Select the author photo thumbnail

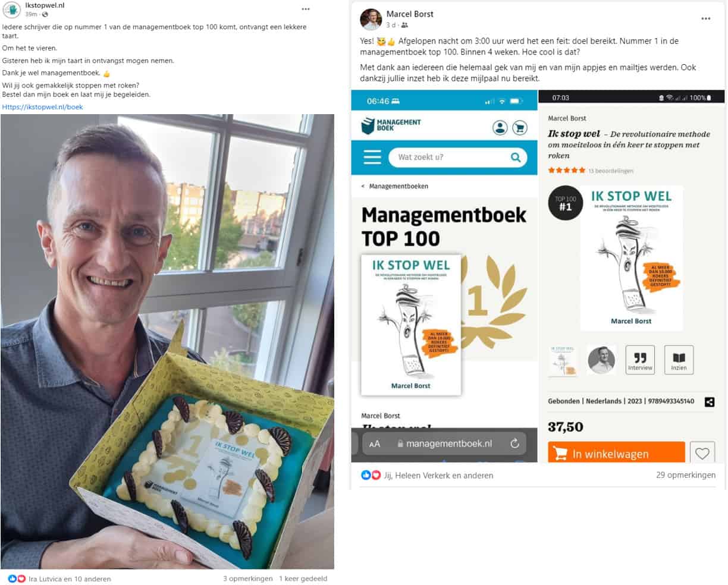(x=601, y=360)
